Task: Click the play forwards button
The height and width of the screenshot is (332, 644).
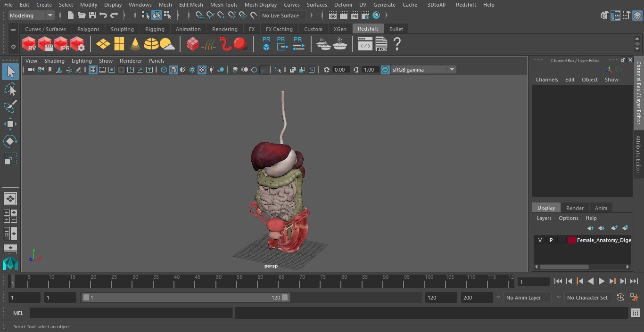Action: coord(602,281)
